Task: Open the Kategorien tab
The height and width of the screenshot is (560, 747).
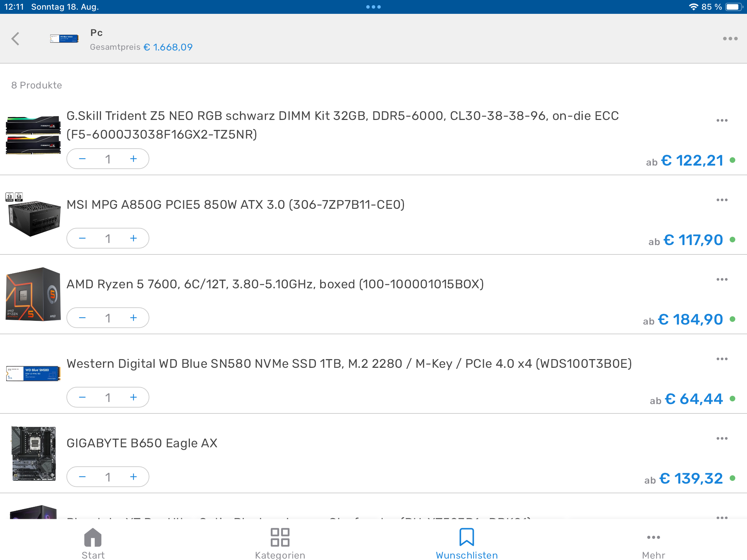Action: coord(280,543)
